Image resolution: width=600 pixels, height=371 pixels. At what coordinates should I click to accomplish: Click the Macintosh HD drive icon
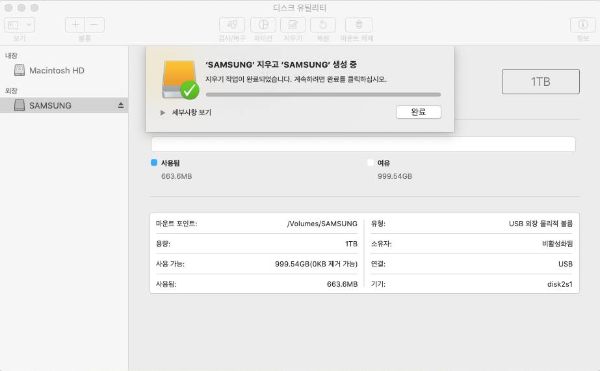(x=19, y=70)
